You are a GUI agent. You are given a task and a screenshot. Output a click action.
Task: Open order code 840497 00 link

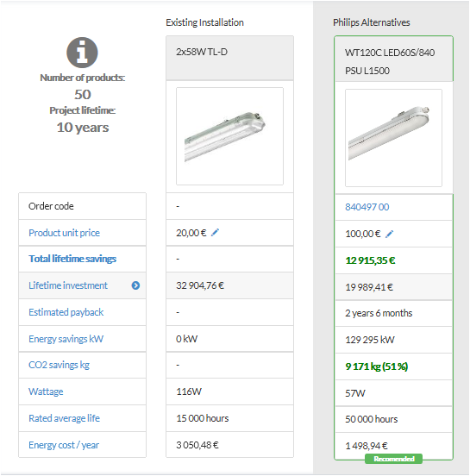click(x=367, y=207)
